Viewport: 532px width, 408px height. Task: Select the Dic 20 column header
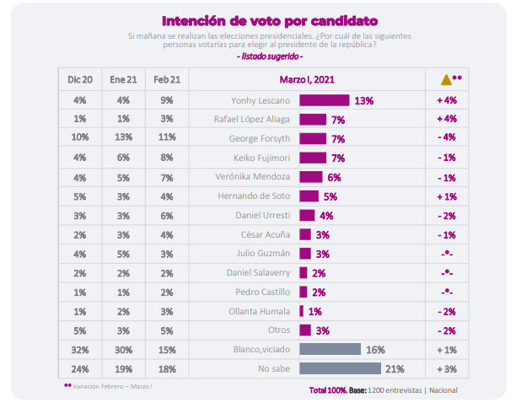click(x=80, y=80)
